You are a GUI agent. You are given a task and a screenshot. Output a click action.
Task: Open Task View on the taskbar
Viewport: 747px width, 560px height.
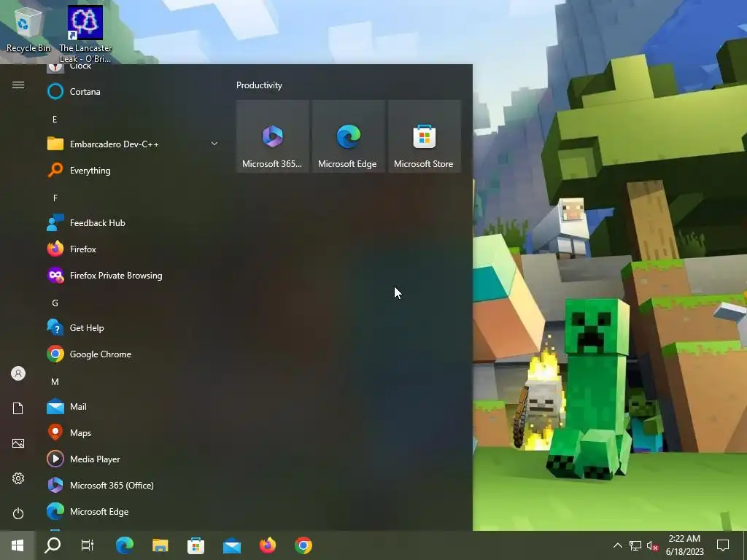[88, 545]
